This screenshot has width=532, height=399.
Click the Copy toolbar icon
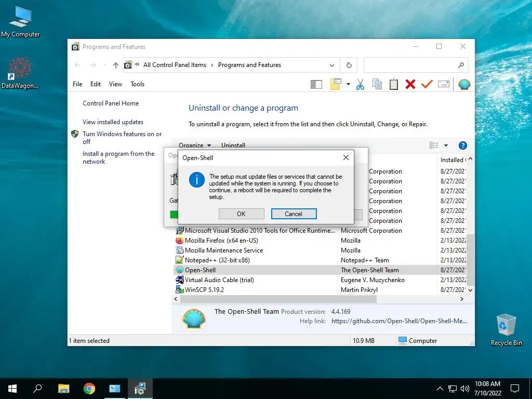pos(377,84)
